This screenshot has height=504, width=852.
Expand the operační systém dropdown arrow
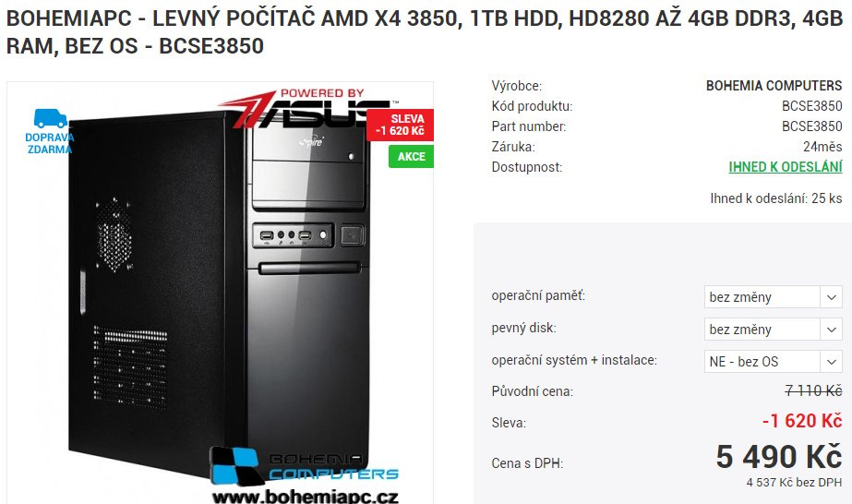[831, 362]
